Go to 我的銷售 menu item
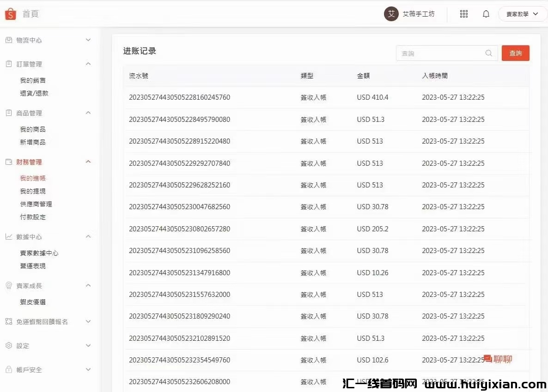Screen dimensions: 548x392 33,80
